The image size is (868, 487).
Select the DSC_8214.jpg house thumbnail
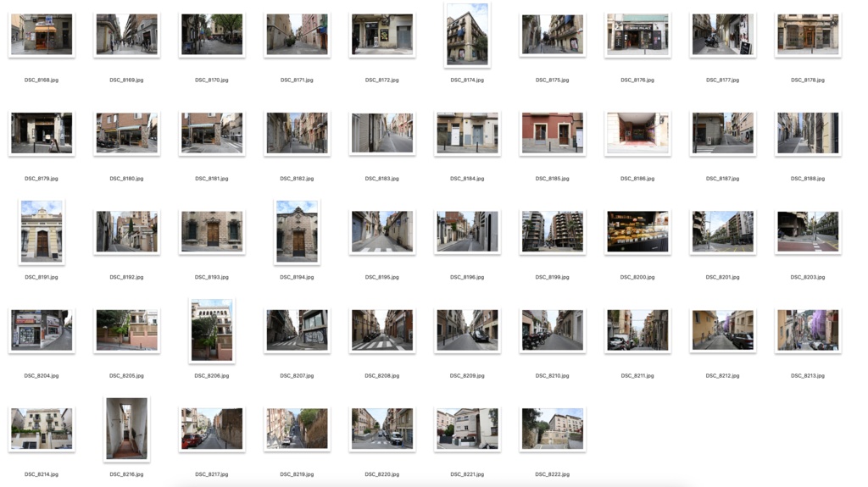tap(42, 429)
